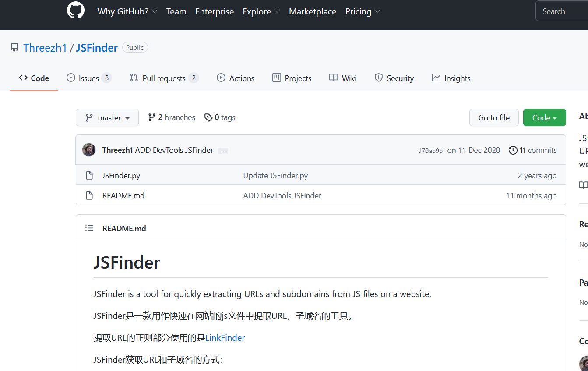Open the Threezh1 owner profile link
The height and width of the screenshot is (371, 588).
(x=45, y=48)
